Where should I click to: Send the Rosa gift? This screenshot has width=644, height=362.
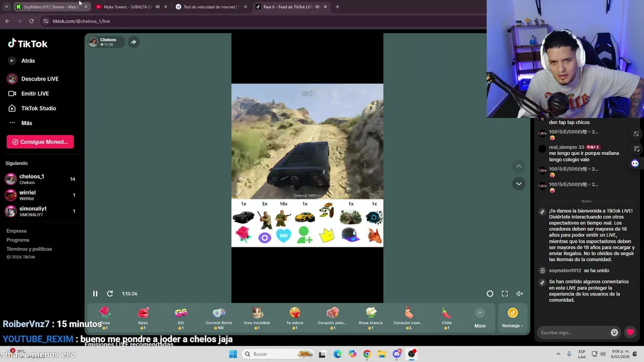point(105,318)
